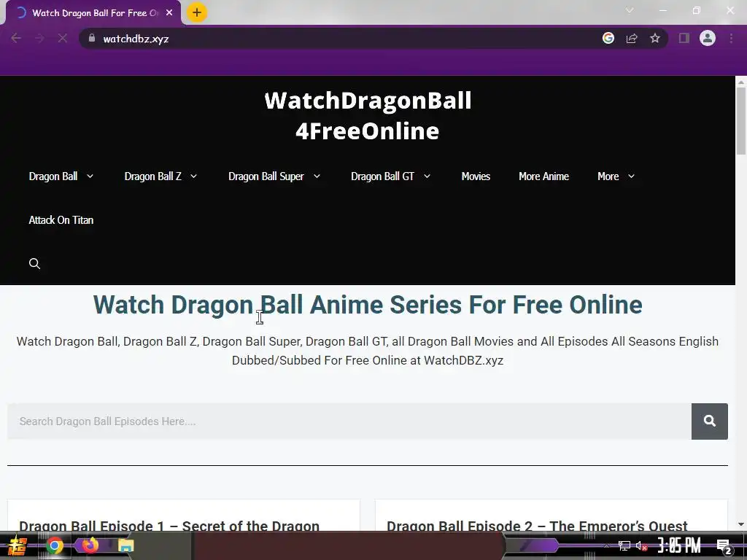Open Dragon Ball Episode 1 article
The height and width of the screenshot is (560, 747).
click(x=169, y=525)
